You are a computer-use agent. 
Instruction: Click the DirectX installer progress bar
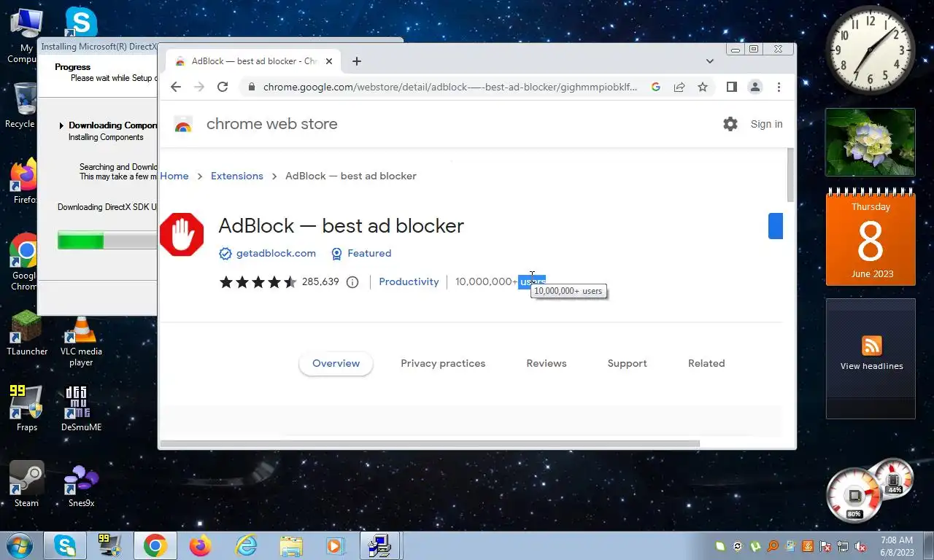click(107, 240)
